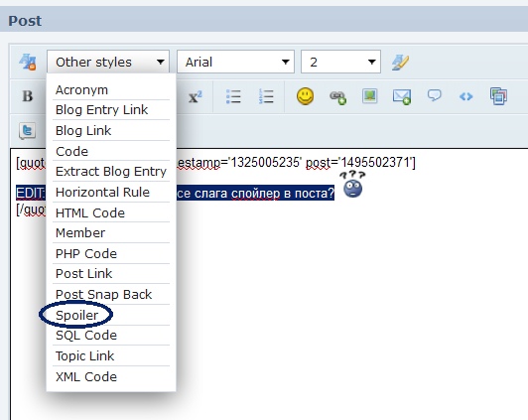Screen dimensions: 528x420
Task: Click the insert image icon
Action: click(369, 96)
